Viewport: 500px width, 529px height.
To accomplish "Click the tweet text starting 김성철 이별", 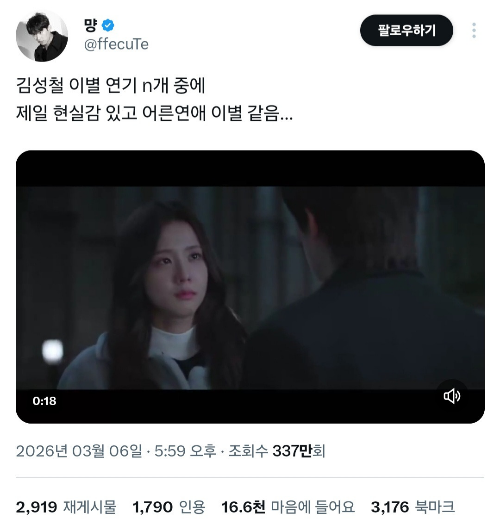I will [x=110, y=85].
